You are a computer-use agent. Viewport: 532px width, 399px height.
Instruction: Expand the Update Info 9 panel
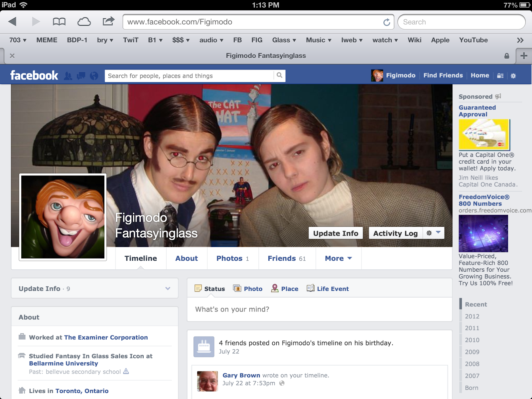point(95,288)
